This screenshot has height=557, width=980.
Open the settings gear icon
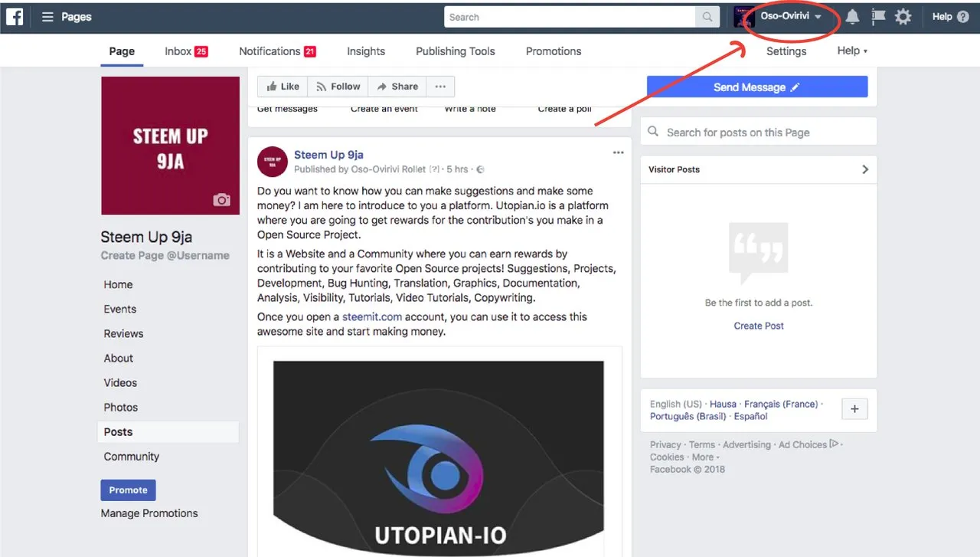tap(903, 17)
